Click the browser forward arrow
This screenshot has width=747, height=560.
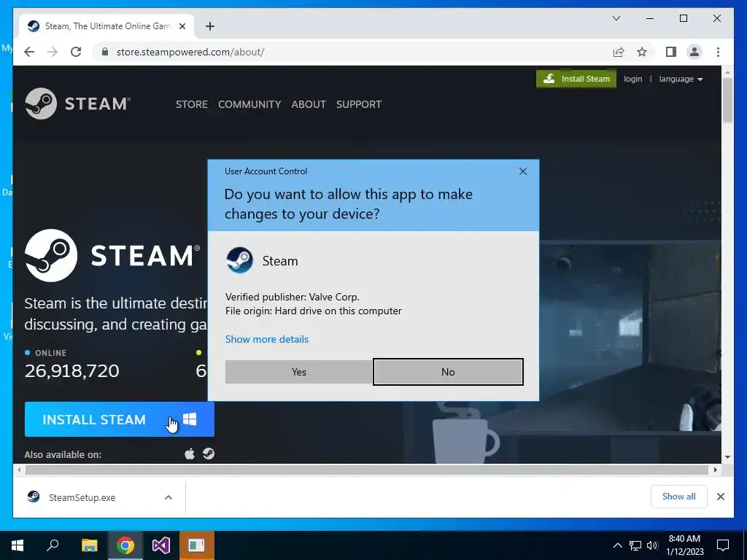[x=53, y=52]
